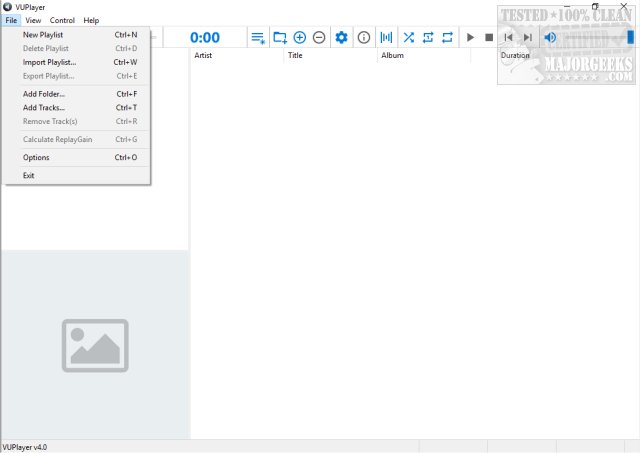640x453 pixels.
Task: Sort by the Duration column header
Action: tap(515, 56)
